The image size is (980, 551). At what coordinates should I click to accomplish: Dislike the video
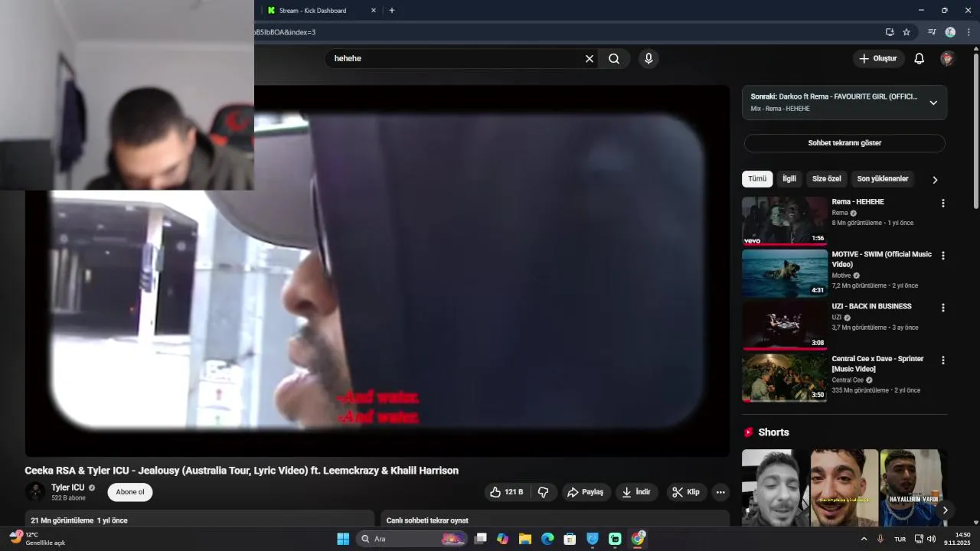(543, 492)
